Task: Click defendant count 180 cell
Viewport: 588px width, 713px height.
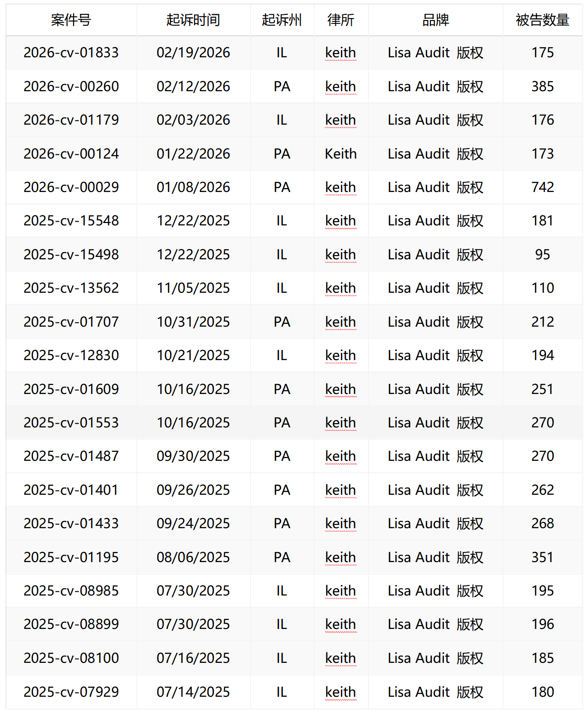Action: tap(543, 692)
